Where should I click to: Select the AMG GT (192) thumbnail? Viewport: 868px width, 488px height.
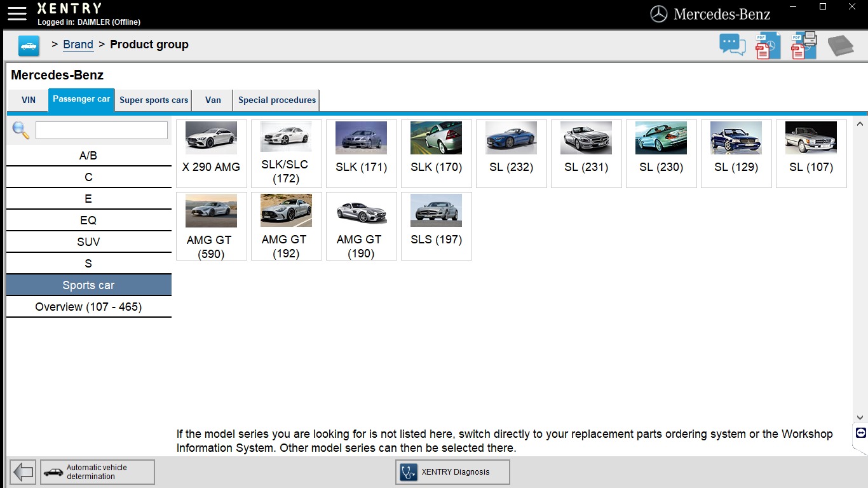[286, 226]
